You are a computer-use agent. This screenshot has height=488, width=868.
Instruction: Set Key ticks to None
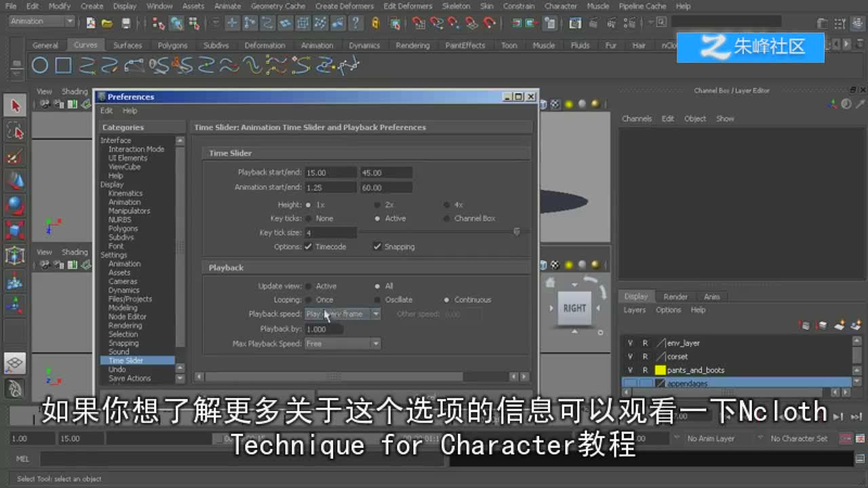[x=309, y=219]
